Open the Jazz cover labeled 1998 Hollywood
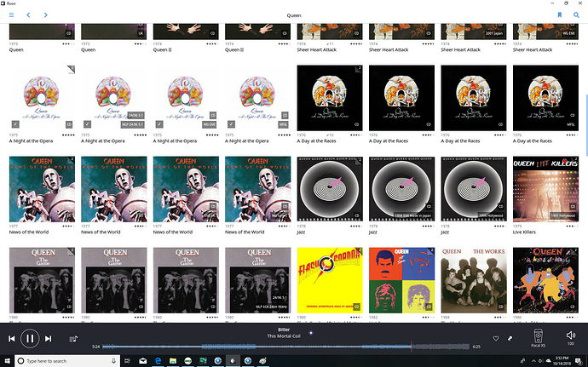This screenshot has height=367, width=588. tap(474, 189)
